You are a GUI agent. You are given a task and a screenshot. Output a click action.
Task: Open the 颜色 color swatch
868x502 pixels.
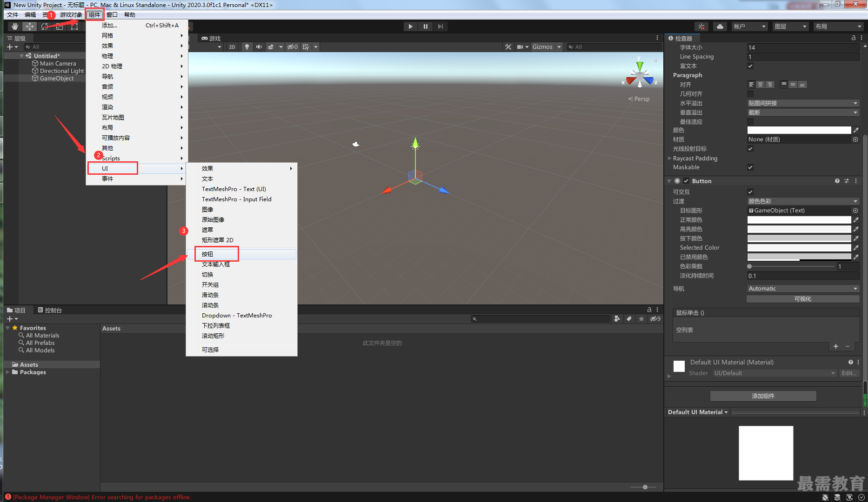pos(799,130)
